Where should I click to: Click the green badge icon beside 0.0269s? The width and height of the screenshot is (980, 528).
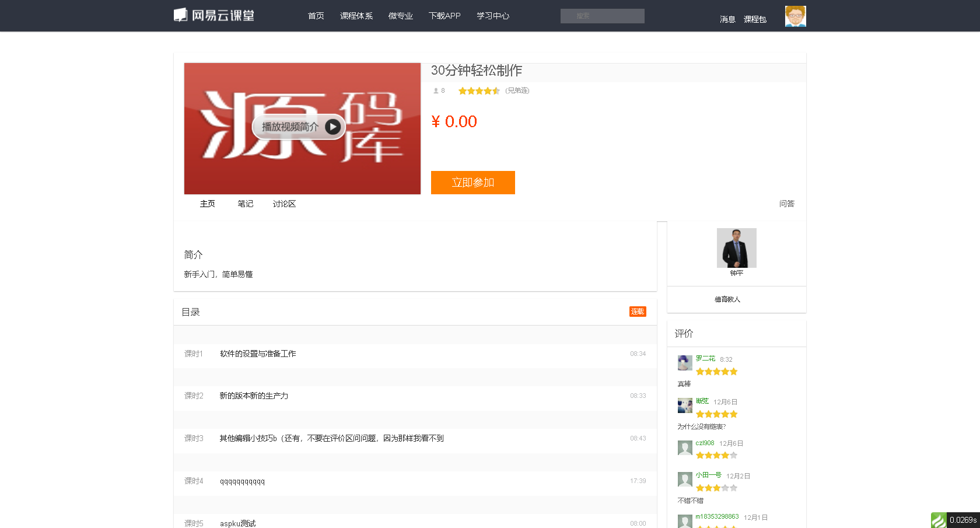click(939, 520)
